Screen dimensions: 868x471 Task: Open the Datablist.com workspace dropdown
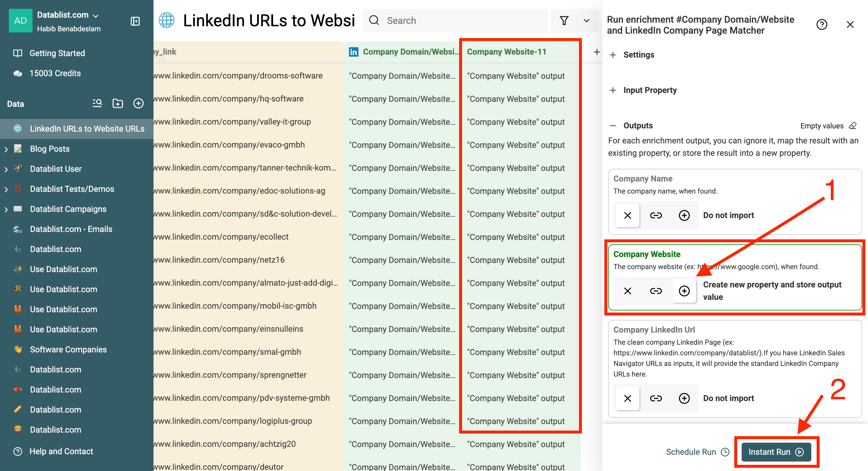(x=95, y=15)
